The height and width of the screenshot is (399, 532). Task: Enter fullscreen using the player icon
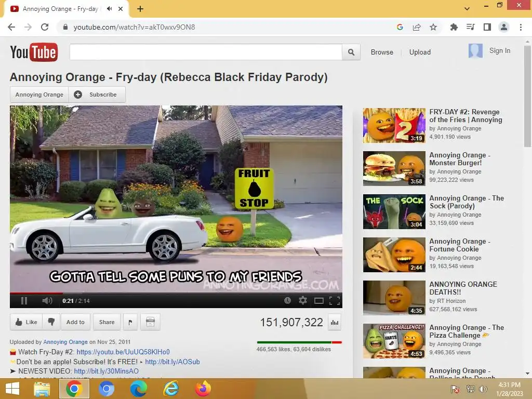pyautogui.click(x=335, y=301)
